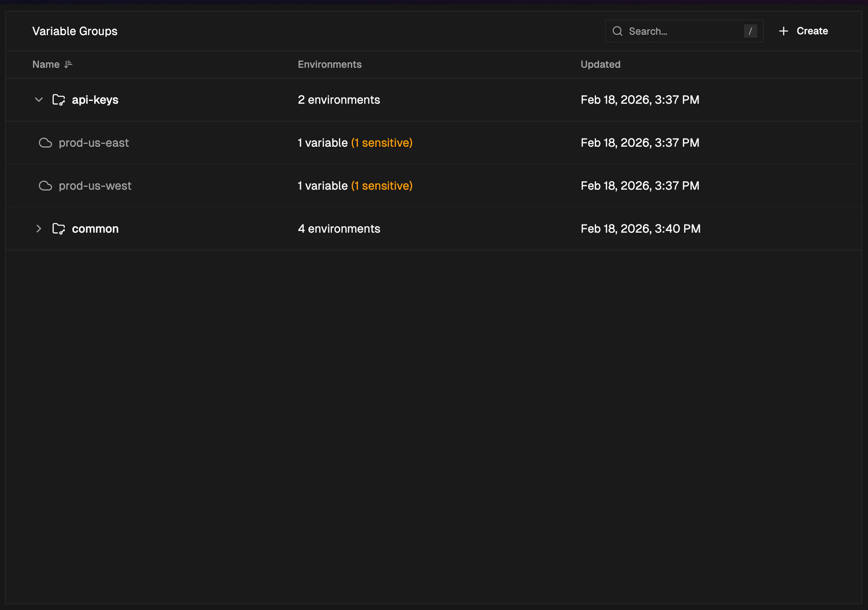The image size is (868, 610).
Task: Click the plus icon beside Create
Action: tap(783, 31)
